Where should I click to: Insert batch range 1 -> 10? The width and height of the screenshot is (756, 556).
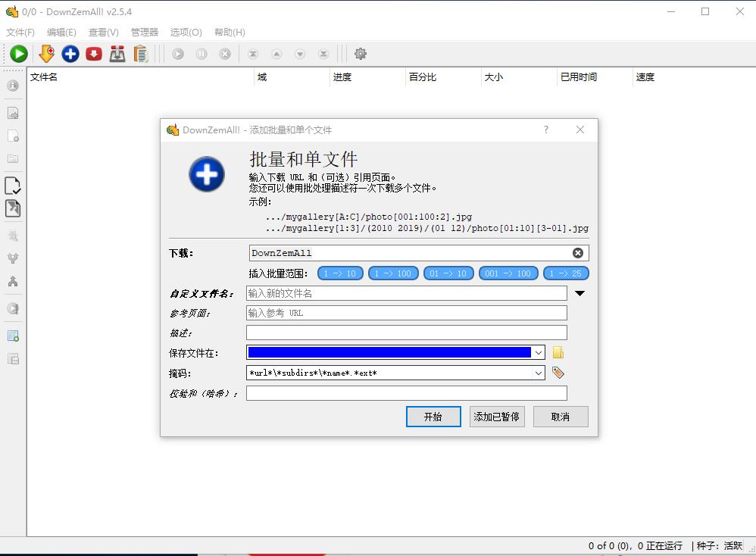tap(340, 273)
